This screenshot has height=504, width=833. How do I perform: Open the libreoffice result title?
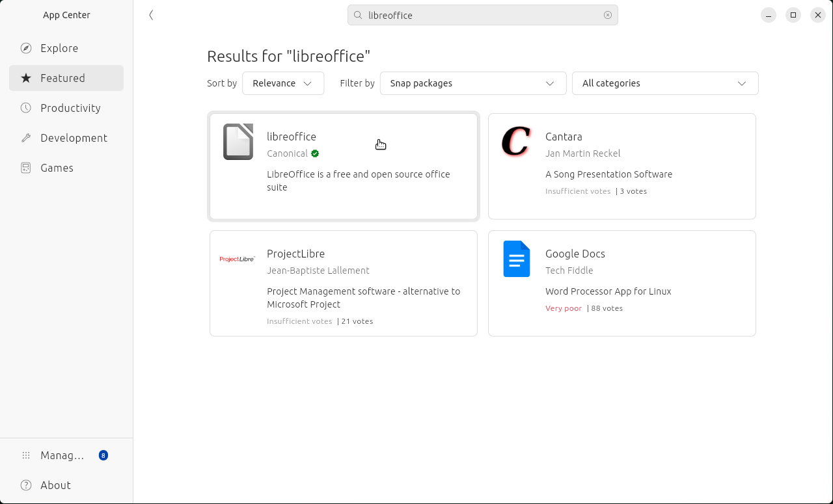pyautogui.click(x=292, y=137)
